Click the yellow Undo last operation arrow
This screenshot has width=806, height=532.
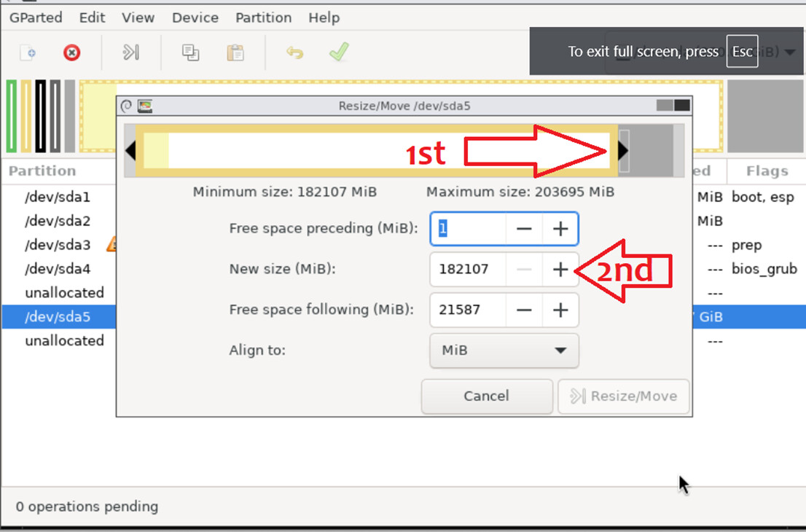tap(294, 52)
